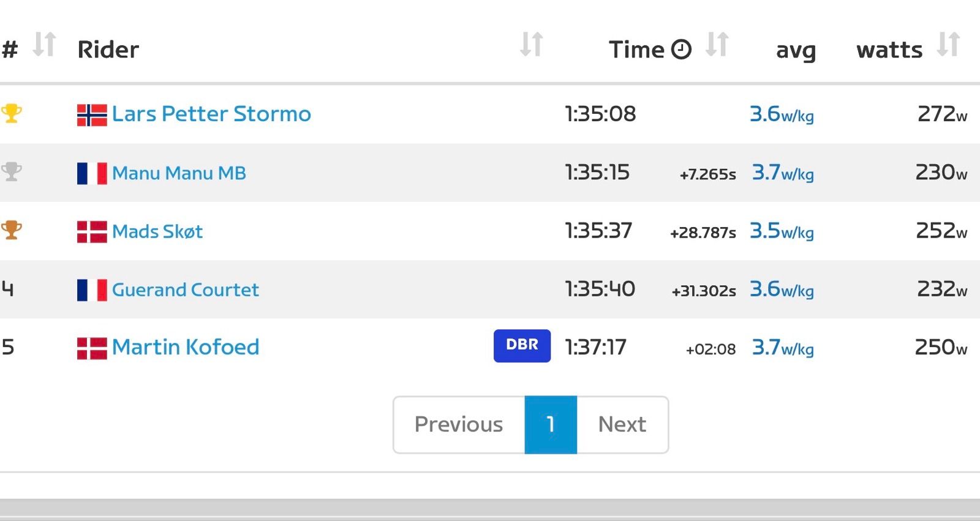Image resolution: width=980 pixels, height=521 pixels.
Task: Open Martin Kofoed's rider page
Action: coord(186,347)
